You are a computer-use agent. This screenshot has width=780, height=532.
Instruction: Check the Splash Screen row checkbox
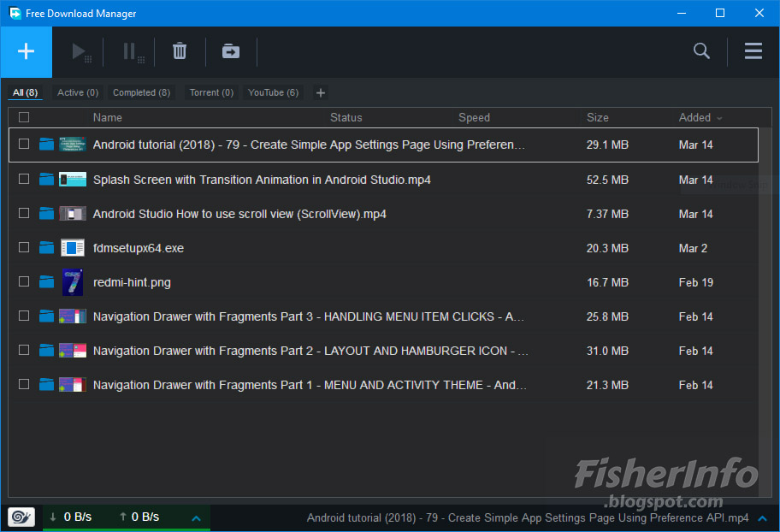tap(24, 179)
